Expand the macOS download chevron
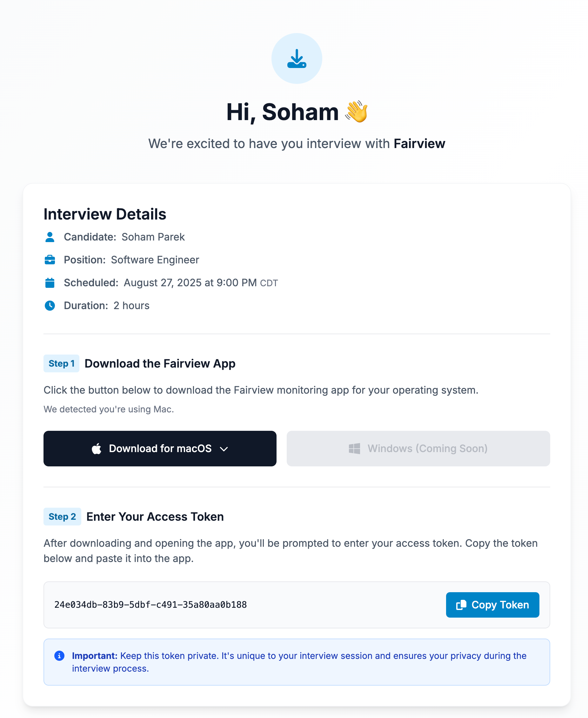 224,449
